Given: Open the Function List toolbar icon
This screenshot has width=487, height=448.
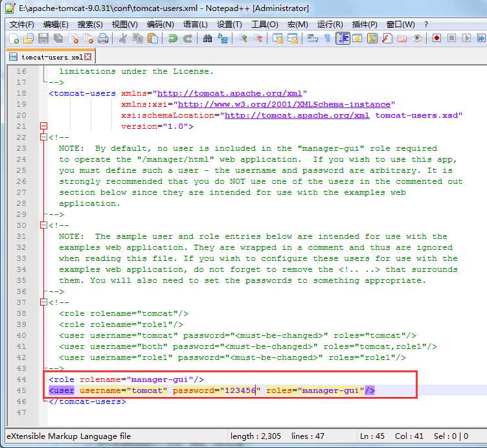Looking at the screenshot, I should [x=387, y=38].
